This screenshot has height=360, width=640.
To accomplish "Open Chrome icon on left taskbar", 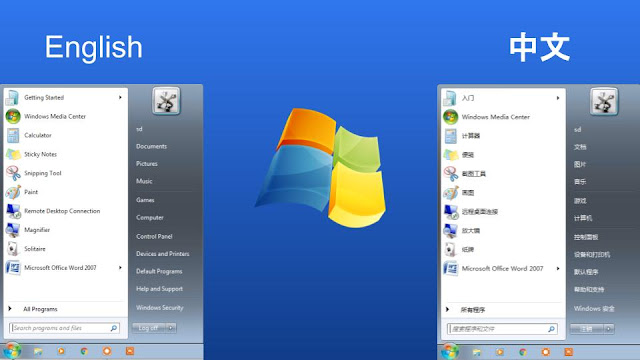I will pyautogui.click(x=84, y=351).
